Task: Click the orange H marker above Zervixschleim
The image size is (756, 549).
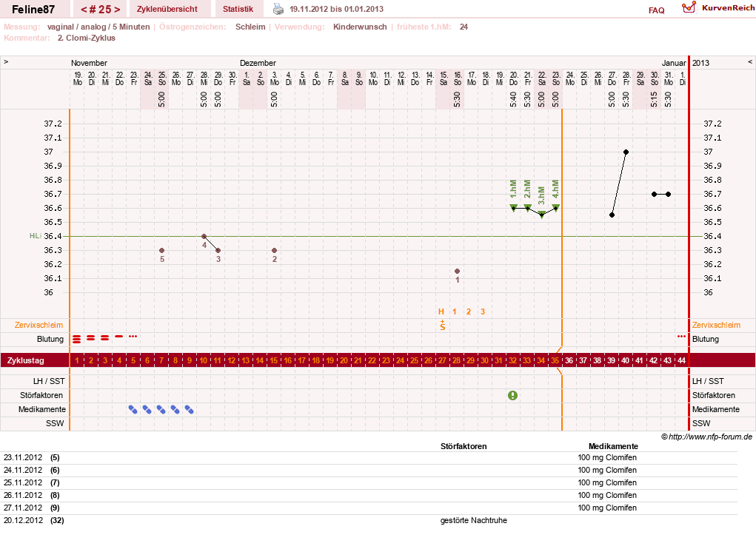Action: (441, 311)
